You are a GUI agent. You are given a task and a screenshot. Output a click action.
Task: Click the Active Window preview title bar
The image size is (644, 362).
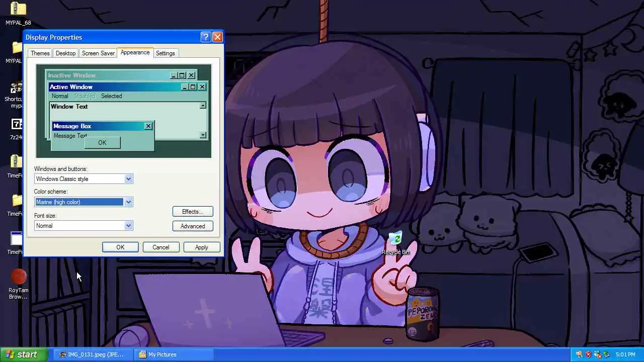pyautogui.click(x=128, y=87)
